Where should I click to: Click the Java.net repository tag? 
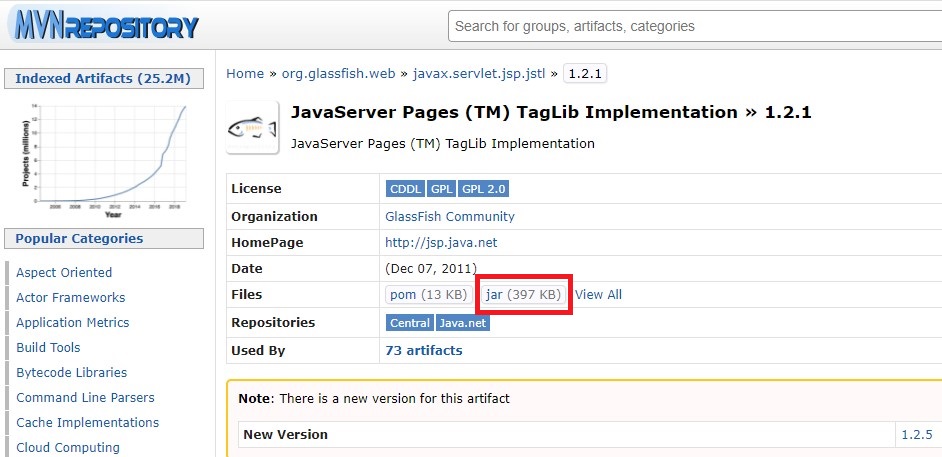[x=463, y=323]
